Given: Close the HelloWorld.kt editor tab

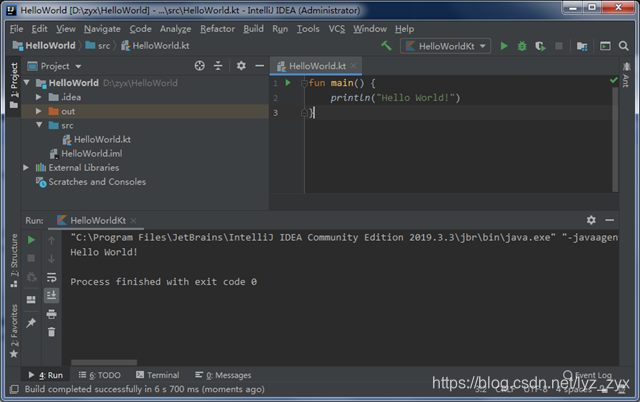Looking at the screenshot, I should (353, 66).
